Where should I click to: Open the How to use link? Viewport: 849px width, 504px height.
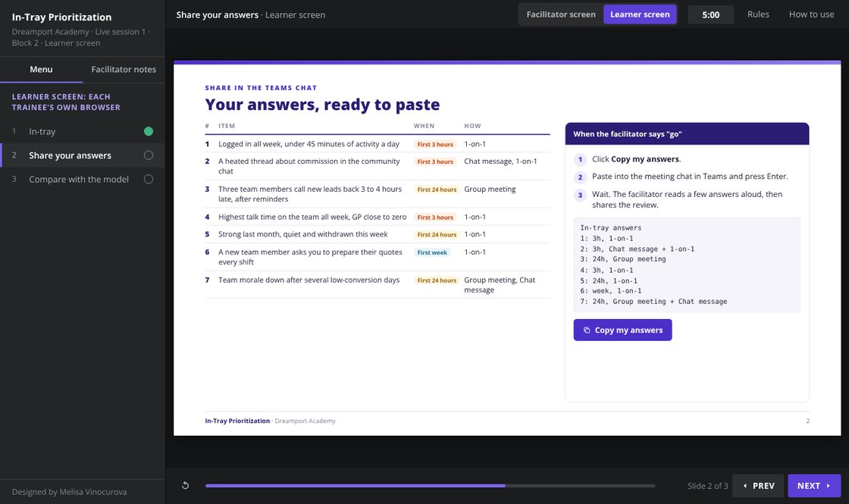811,14
